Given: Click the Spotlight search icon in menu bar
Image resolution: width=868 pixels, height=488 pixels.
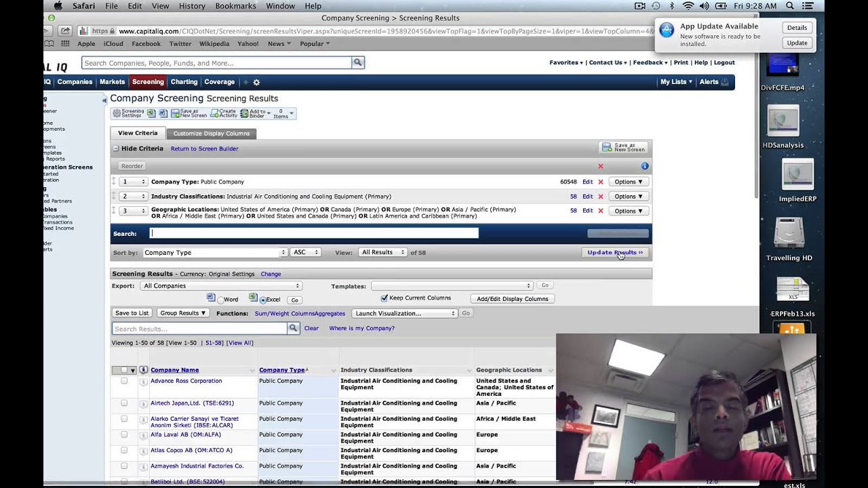Looking at the screenshot, I should pos(789,6).
